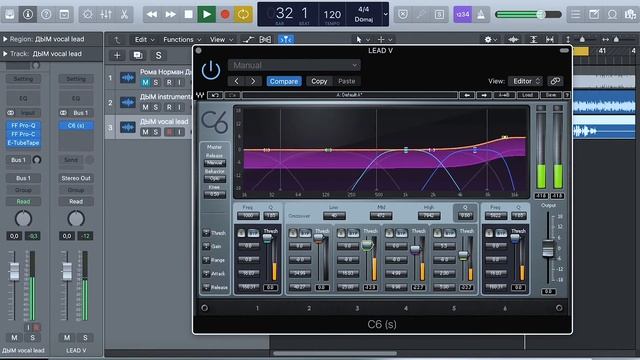
Task: Toggle the Metronome click
Action: coord(481,15)
